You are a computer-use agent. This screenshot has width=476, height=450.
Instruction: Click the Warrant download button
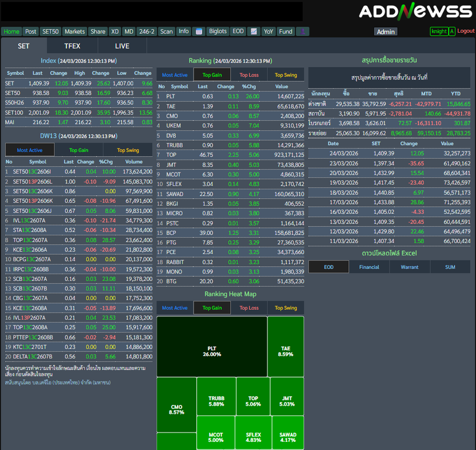click(409, 267)
